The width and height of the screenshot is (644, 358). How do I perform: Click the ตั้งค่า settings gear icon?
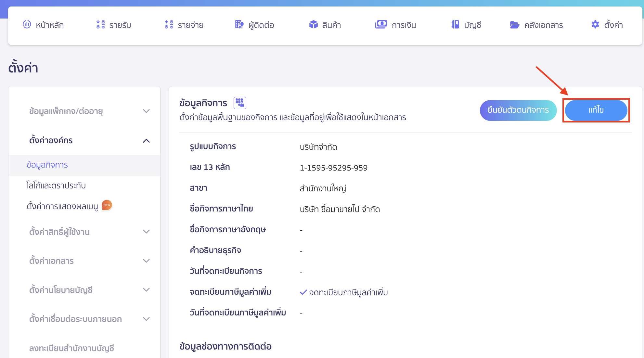click(596, 24)
